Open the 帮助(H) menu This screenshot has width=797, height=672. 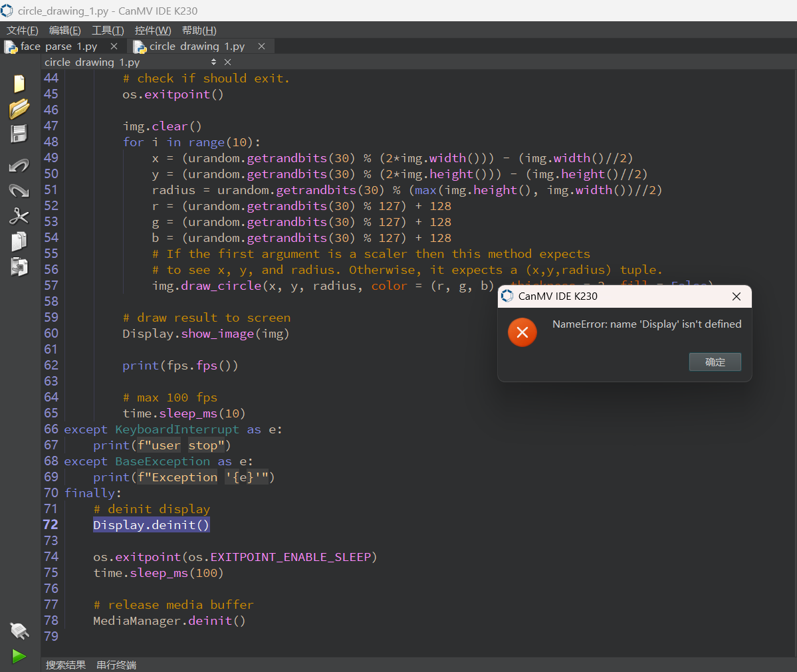pos(199,31)
